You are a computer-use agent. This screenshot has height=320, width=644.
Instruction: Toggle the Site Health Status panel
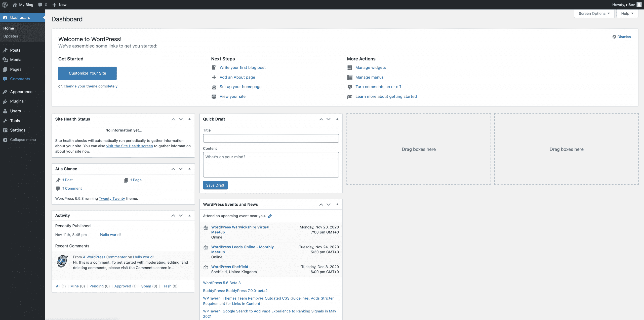189,119
